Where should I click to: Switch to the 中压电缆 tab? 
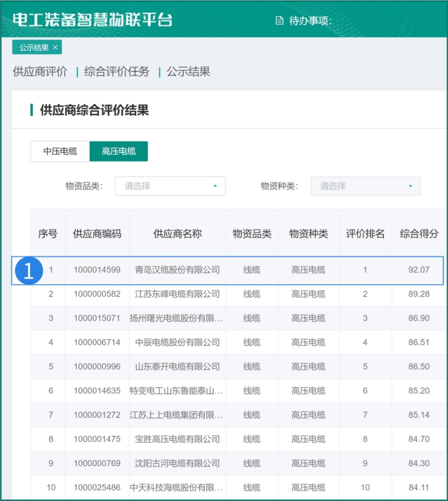point(60,151)
